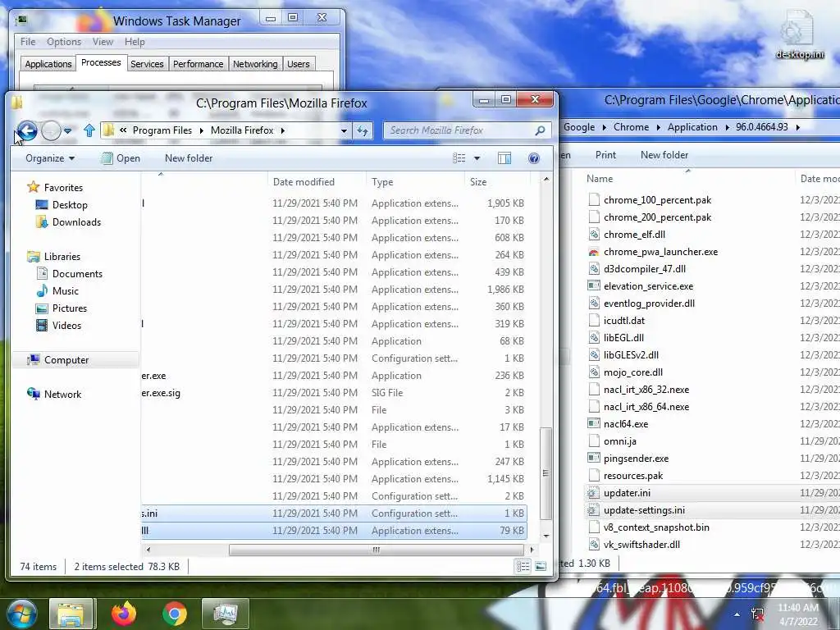Switch to Task Manager on the taskbar
Screen dimensions: 840x630
pyautogui.click(x=226, y=614)
